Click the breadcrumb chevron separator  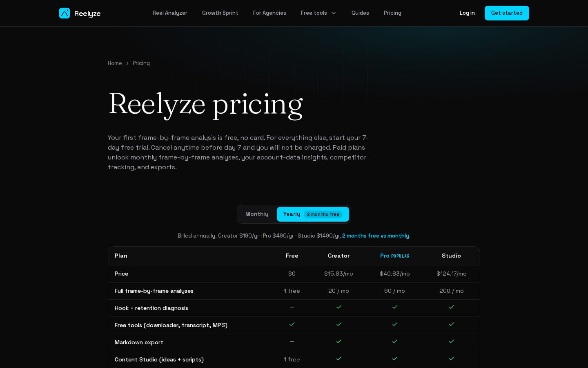(127, 63)
